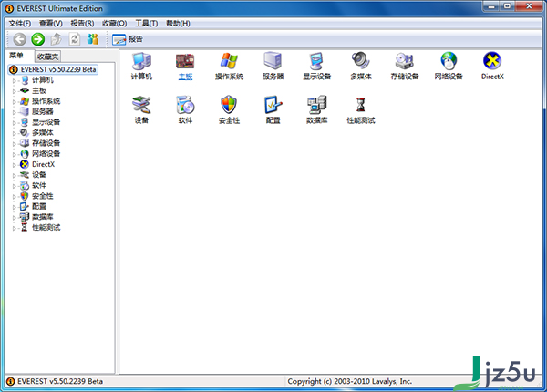
Task: Open the 报告(R) menu
Action: (x=82, y=24)
